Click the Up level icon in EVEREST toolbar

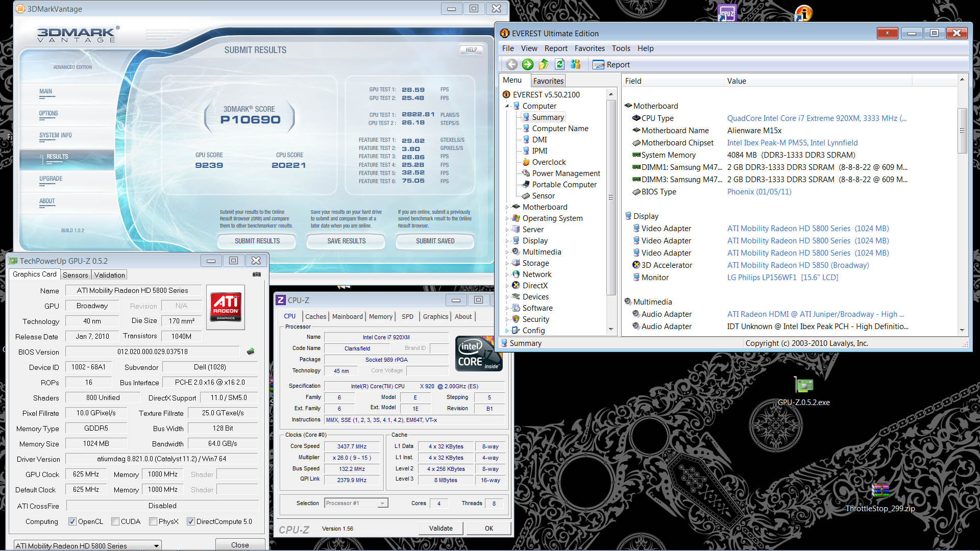(544, 64)
